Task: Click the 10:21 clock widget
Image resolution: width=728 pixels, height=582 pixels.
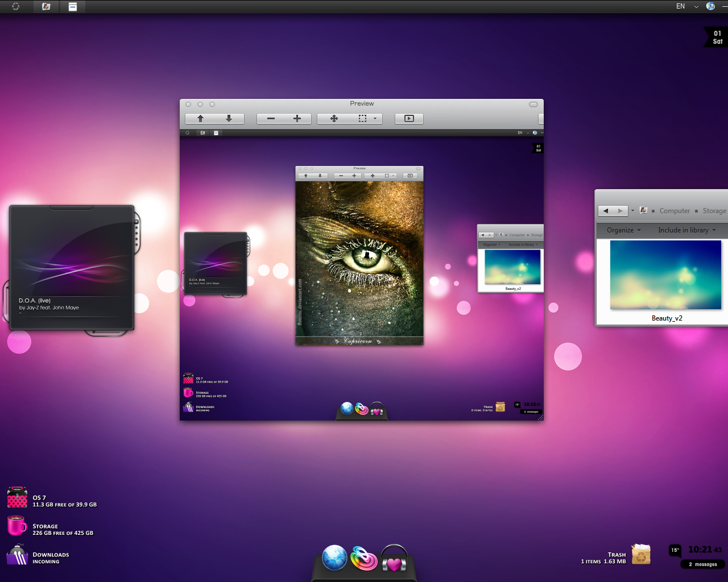Action: 705,550
